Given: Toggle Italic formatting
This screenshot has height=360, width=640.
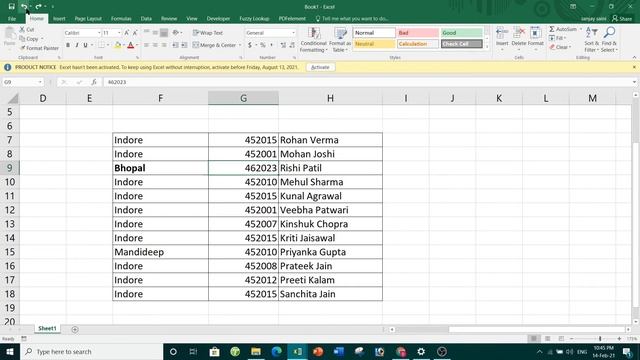Looking at the screenshot, I should point(77,45).
